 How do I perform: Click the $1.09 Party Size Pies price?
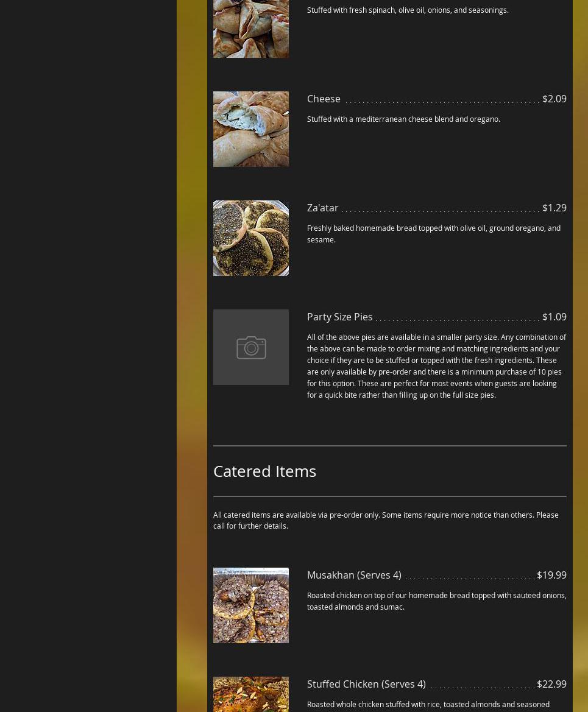point(554,317)
